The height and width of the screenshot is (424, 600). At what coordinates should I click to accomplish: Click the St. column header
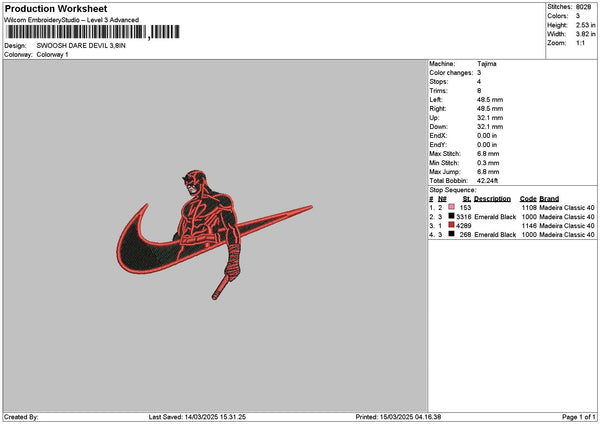tap(466, 198)
